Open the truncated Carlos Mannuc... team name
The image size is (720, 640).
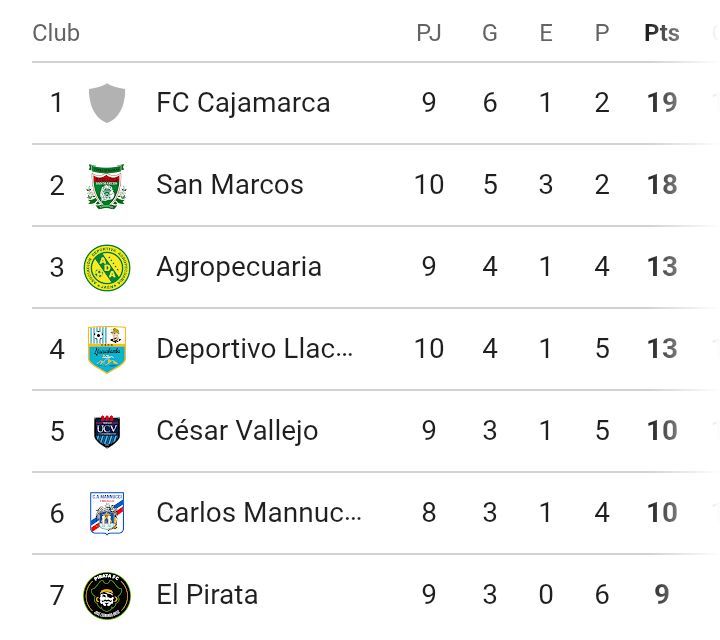258,513
